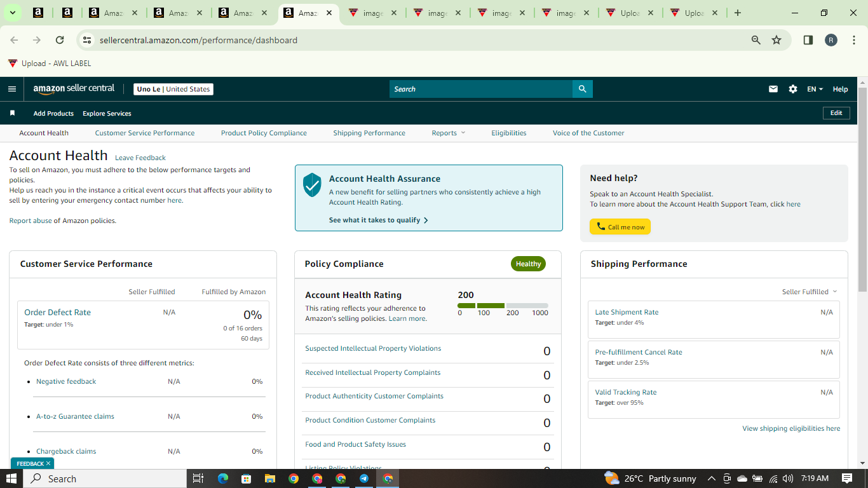Screen dimensions: 868x488
Task: Close the FEEDBACK tab with its X
Action: (x=48, y=463)
